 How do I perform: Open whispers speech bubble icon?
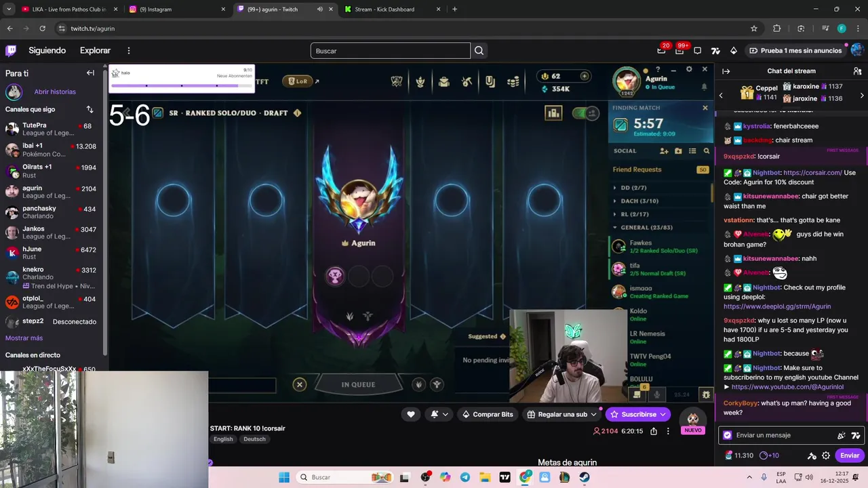click(x=697, y=50)
